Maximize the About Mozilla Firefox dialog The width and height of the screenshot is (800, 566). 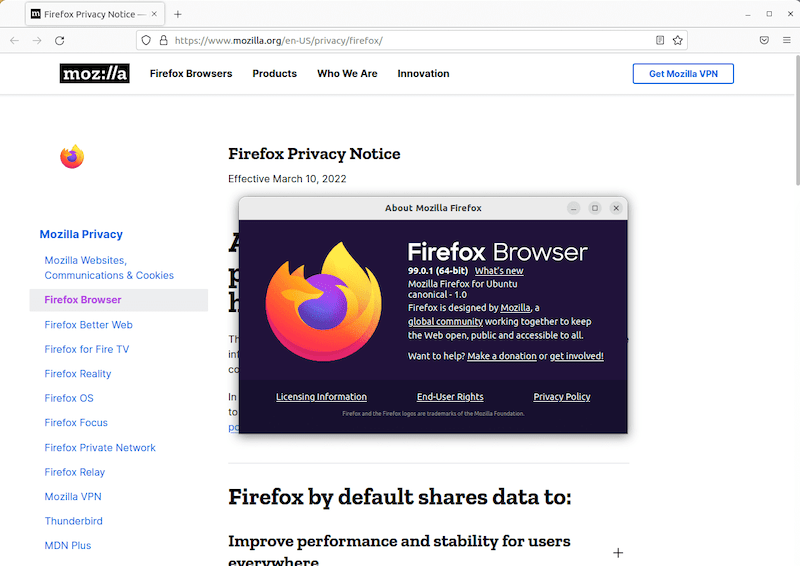(x=595, y=208)
